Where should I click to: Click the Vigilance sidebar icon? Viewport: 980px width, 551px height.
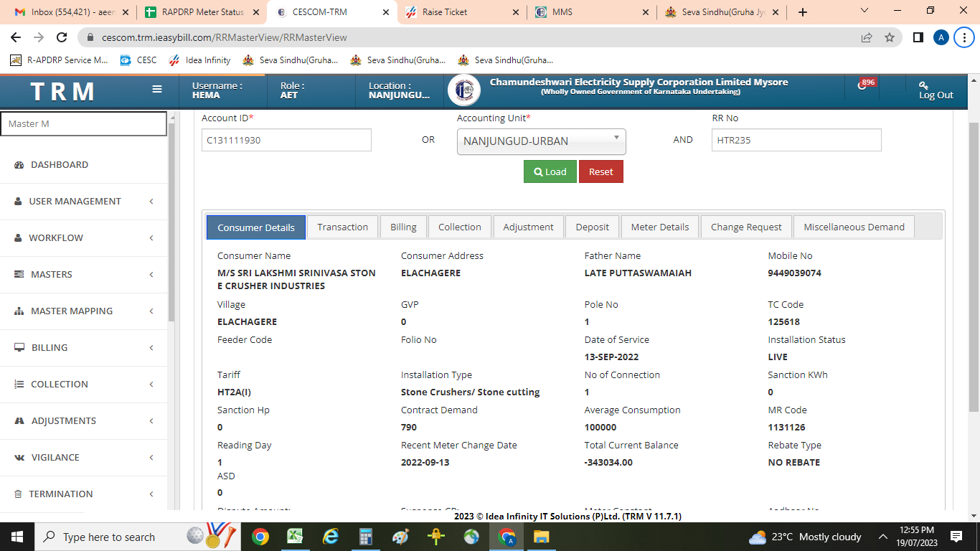[x=19, y=457]
